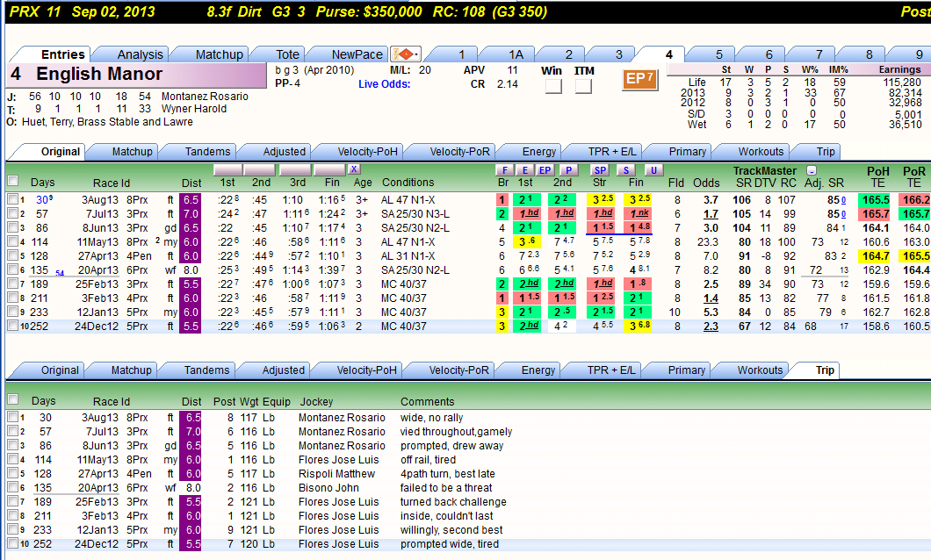Check the box for the 3Aug13 race row
Viewport: 931px width, 560px height.
pos(12,199)
